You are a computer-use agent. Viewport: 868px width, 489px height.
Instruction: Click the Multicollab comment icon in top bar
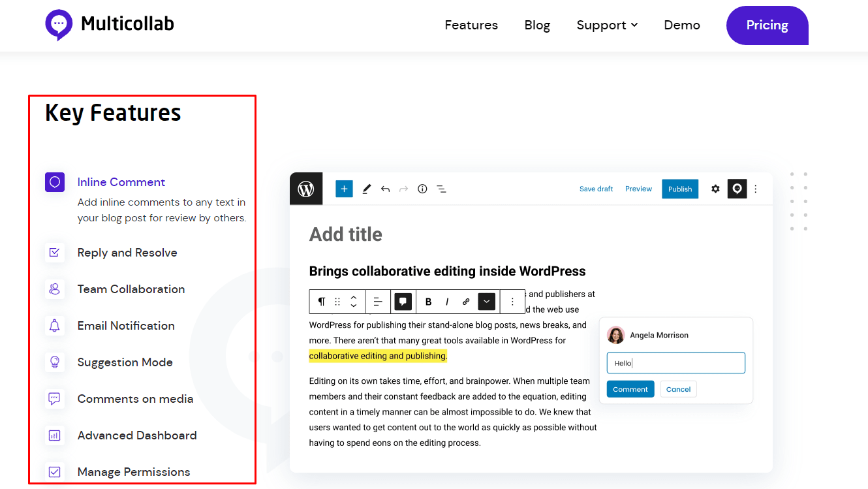click(x=737, y=189)
